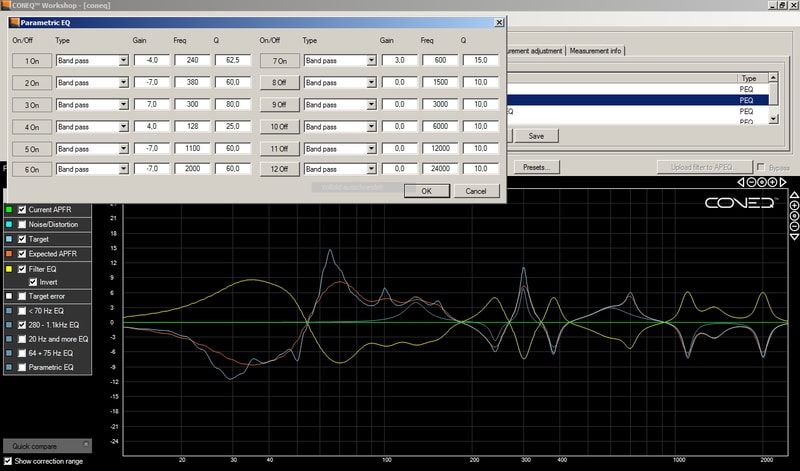Viewport: 800px width, 471px height.
Task: Open band 7 Type dropdown
Action: (x=371, y=61)
